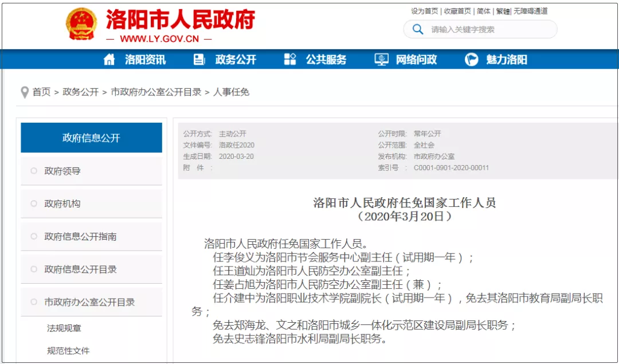Click the magnifier search icon
Screen dimensions: 619x364
[417, 29]
